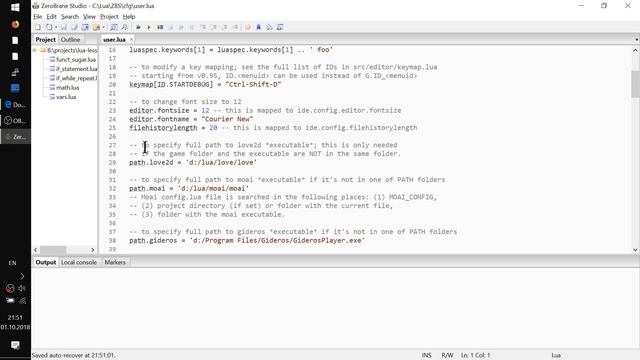Open the Windows notification center icon
The image size is (640, 360).
coord(15,345)
